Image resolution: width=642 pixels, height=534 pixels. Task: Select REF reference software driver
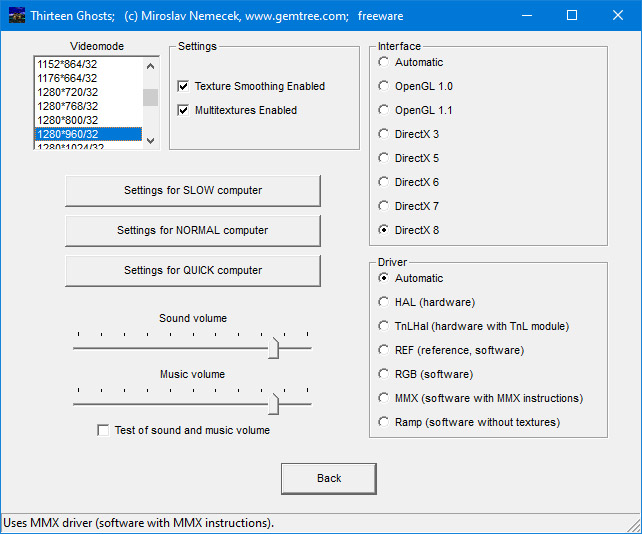(x=384, y=351)
